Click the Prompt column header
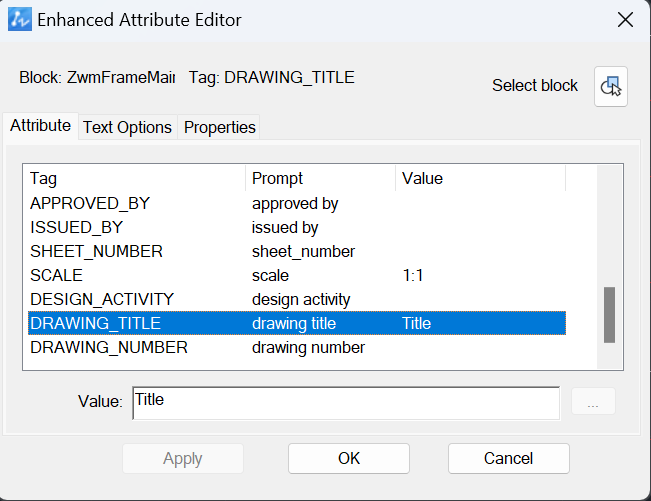651x501 pixels. coord(320,178)
